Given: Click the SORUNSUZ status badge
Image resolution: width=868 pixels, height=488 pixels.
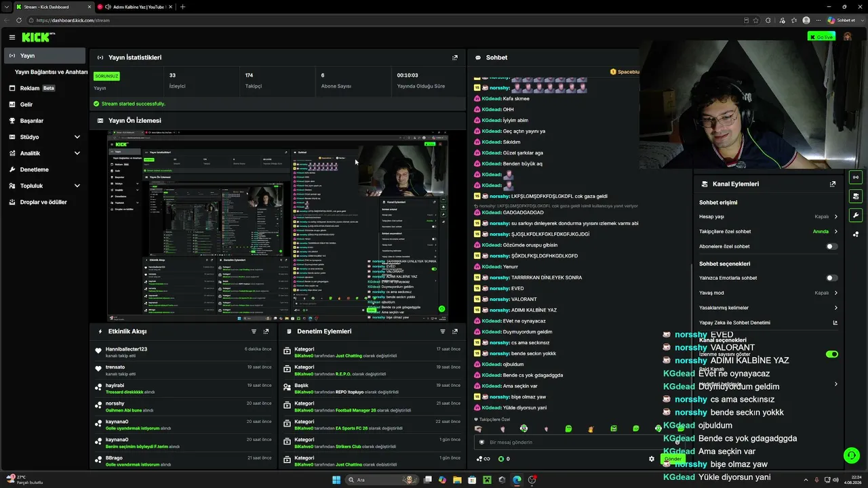Looking at the screenshot, I should pos(106,76).
